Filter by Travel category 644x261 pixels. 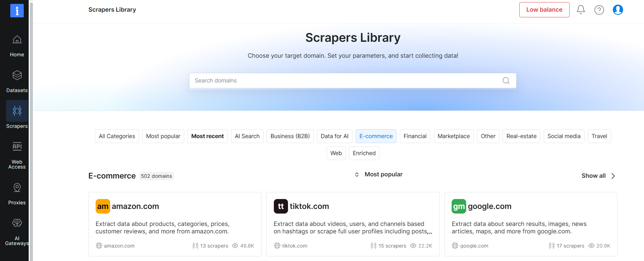click(x=599, y=136)
